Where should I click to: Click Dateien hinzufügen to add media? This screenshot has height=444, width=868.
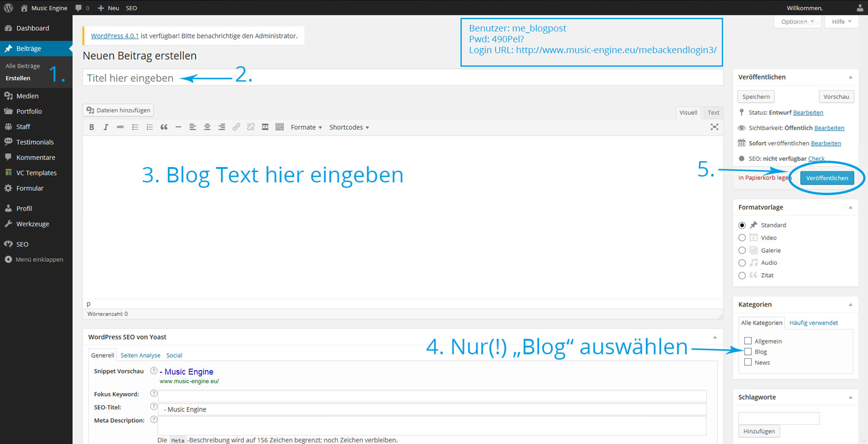click(118, 110)
